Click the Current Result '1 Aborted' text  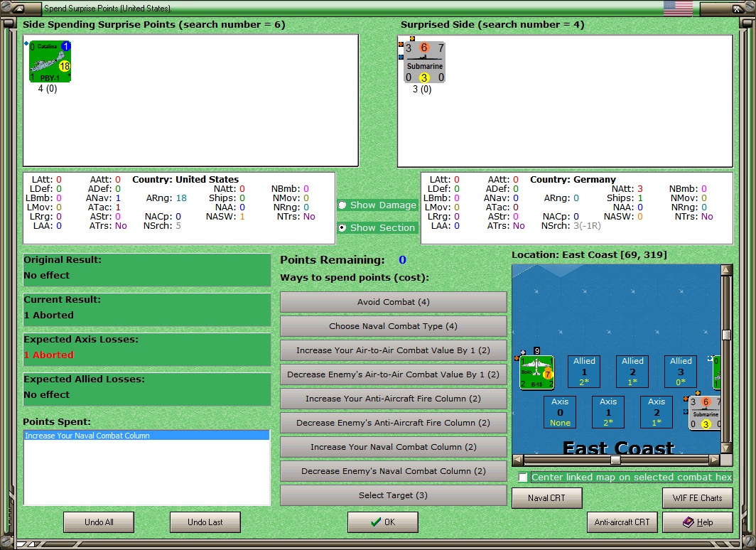click(x=49, y=315)
